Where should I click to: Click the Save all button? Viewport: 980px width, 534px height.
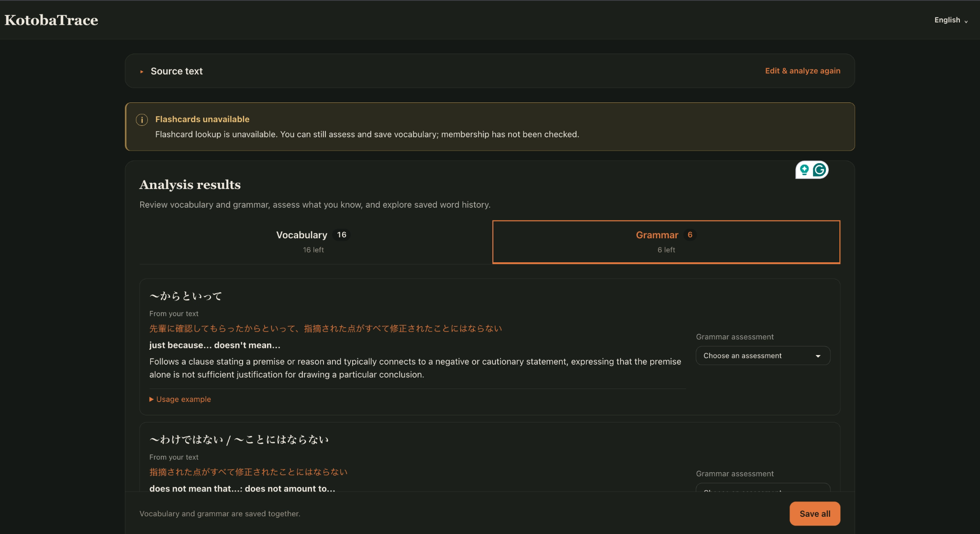click(x=814, y=513)
